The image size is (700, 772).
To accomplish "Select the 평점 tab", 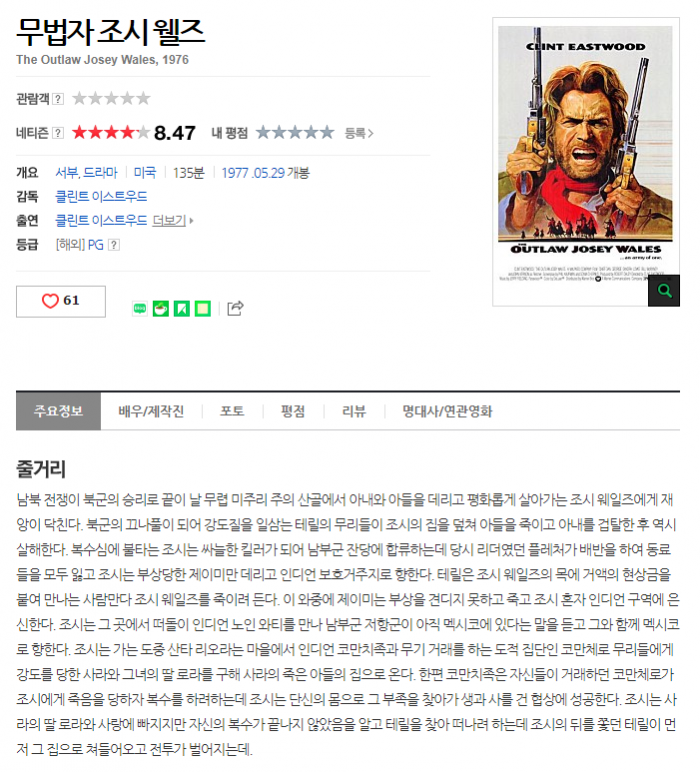I will 293,411.
